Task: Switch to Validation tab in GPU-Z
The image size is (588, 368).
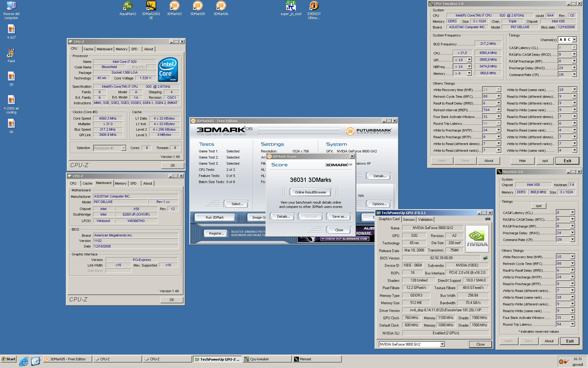Action: [425, 220]
